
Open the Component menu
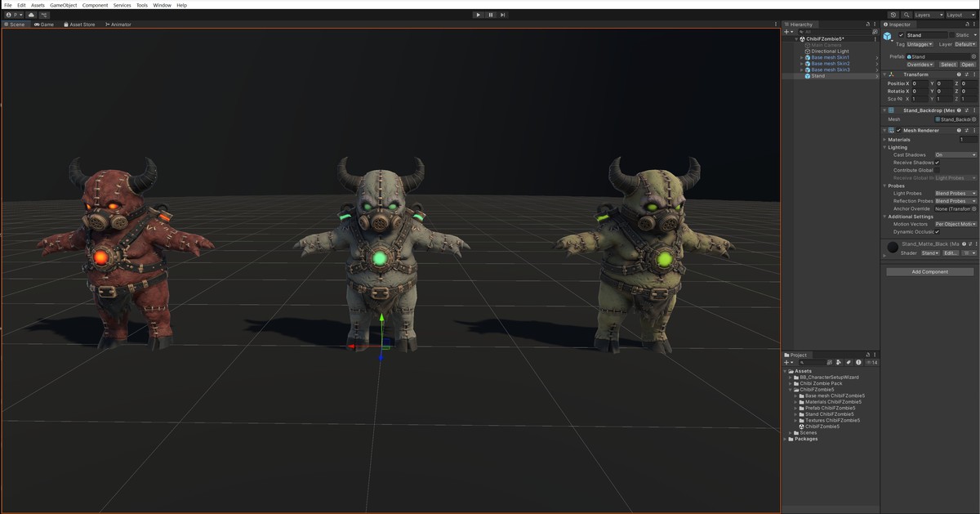click(x=95, y=5)
